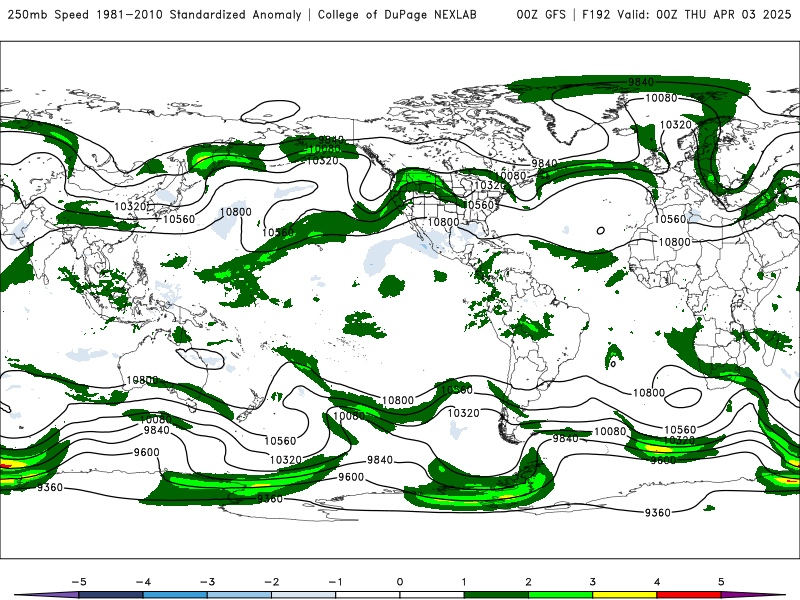Click the '-2' colorbar tick label

[x=271, y=582]
